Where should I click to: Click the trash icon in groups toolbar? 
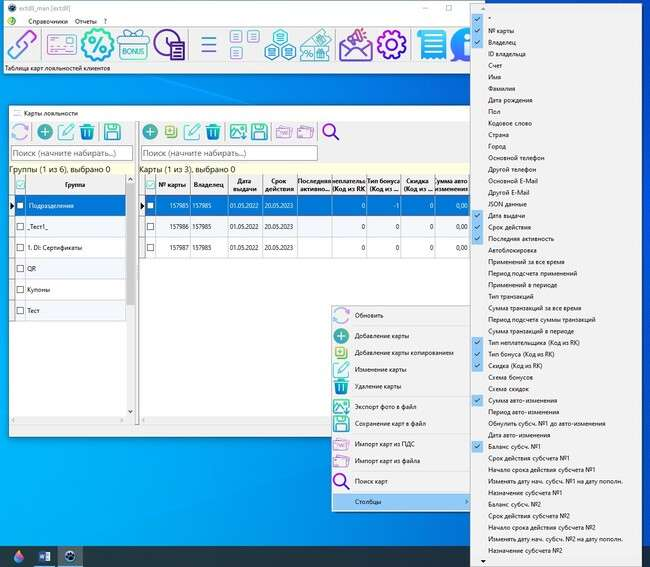pos(87,132)
